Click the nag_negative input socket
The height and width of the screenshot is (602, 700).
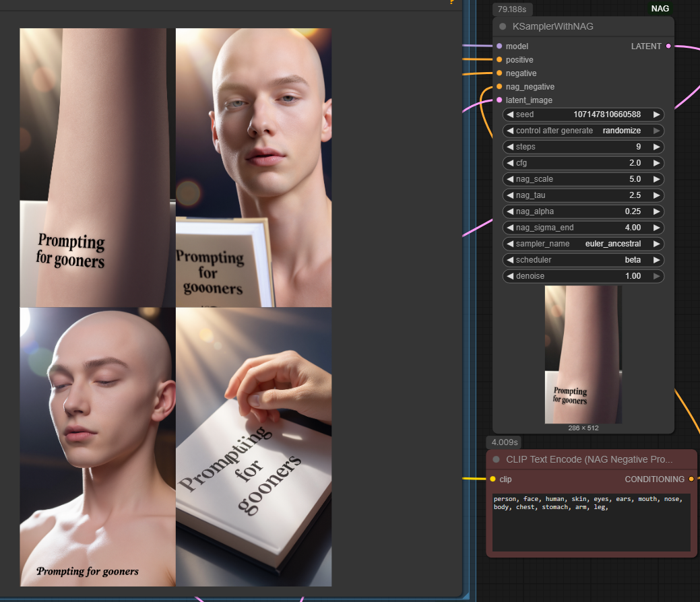pos(499,87)
